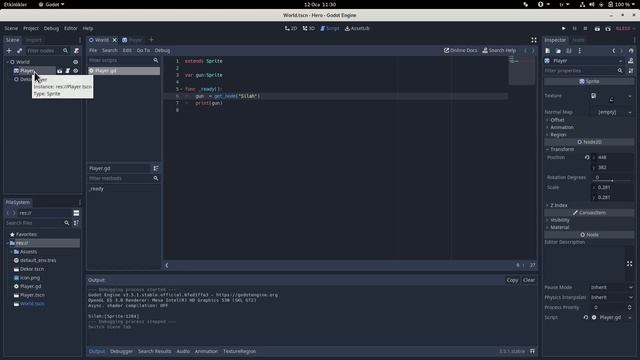This screenshot has height=360, width=640.
Task: Save the current resource in Inspector
Action: [569, 51]
